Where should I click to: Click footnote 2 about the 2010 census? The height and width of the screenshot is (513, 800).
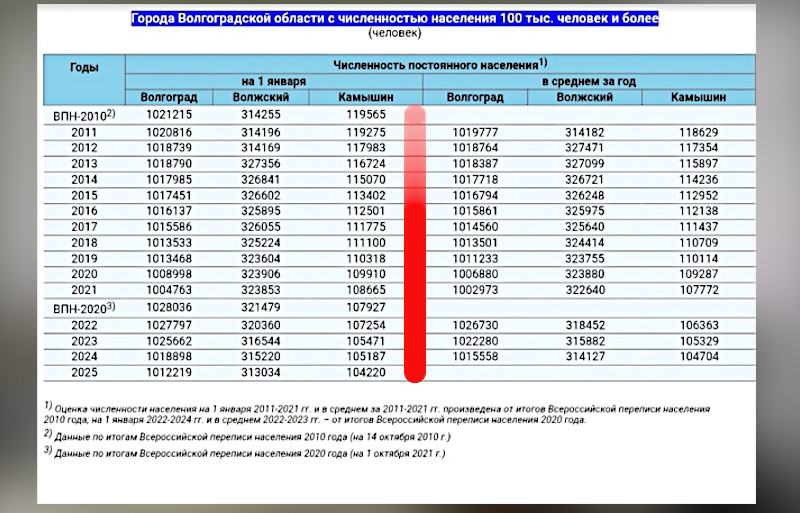[x=248, y=435]
